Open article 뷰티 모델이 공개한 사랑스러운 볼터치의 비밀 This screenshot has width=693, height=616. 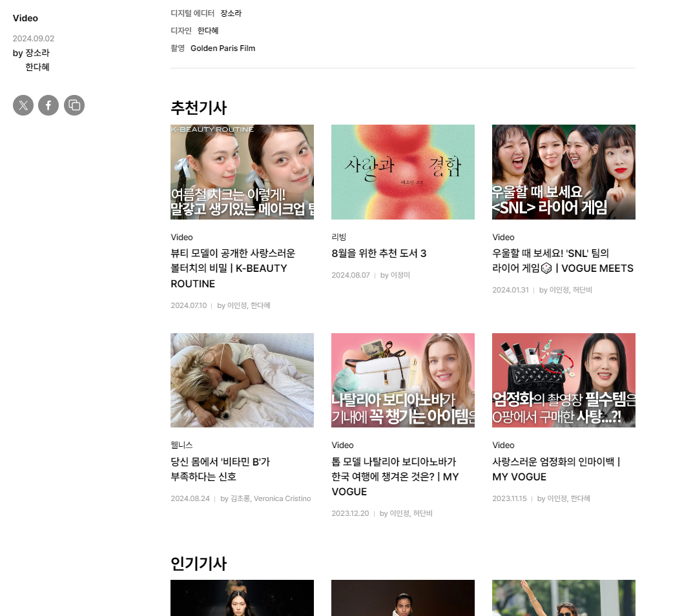coord(233,268)
